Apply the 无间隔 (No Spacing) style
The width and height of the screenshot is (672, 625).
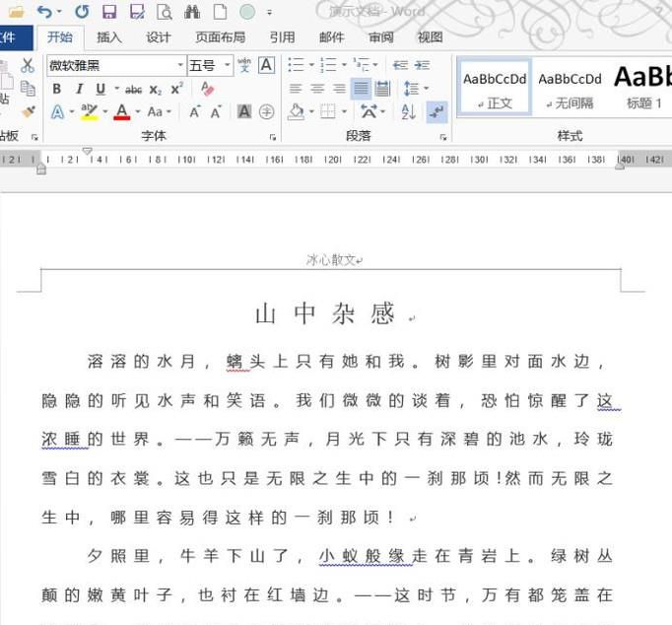click(x=570, y=89)
